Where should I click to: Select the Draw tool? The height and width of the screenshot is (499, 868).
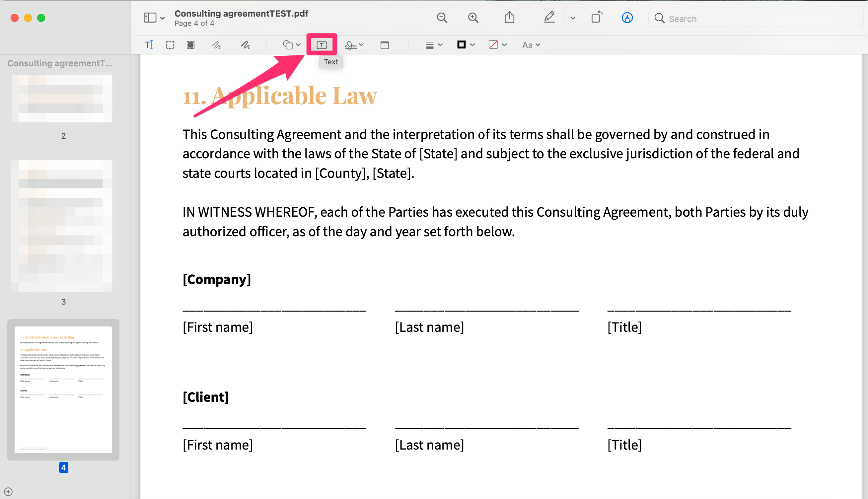[x=245, y=44]
